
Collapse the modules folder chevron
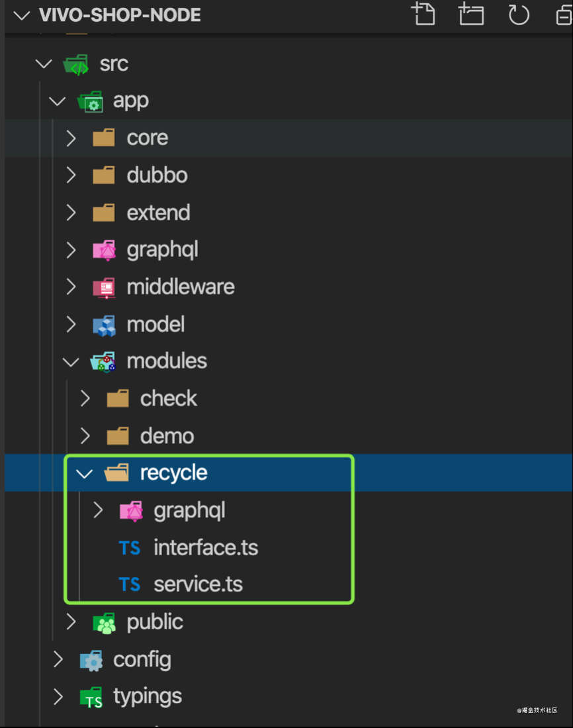point(71,361)
